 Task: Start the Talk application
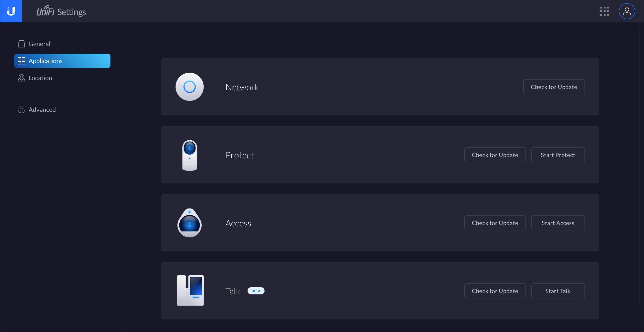[558, 291]
